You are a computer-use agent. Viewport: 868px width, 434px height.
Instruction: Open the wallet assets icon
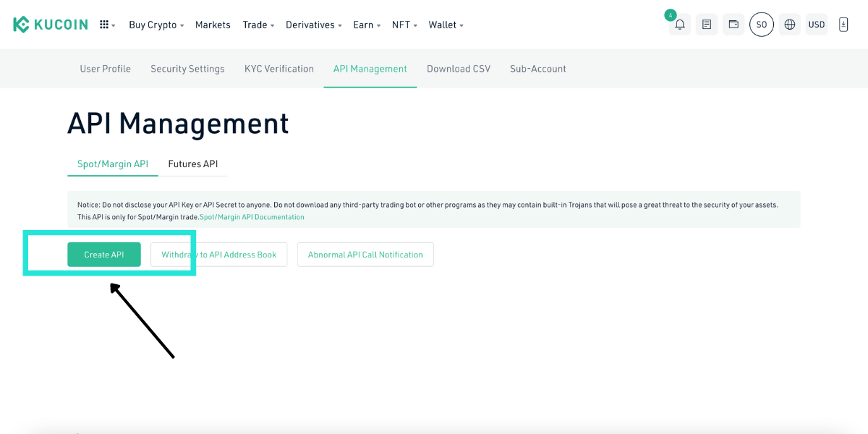(733, 25)
